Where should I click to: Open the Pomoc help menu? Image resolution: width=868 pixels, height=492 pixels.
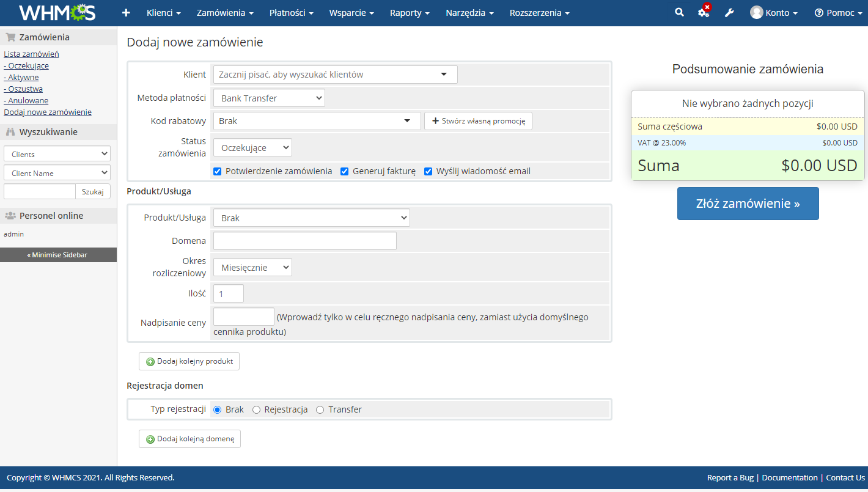837,13
